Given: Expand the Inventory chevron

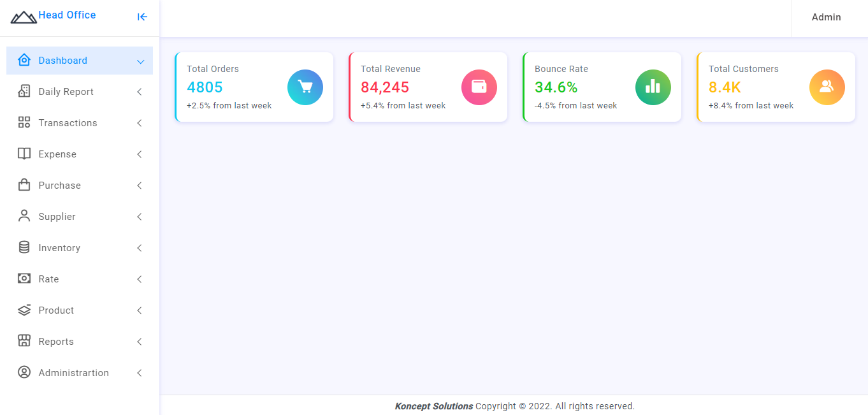Looking at the screenshot, I should pos(140,248).
